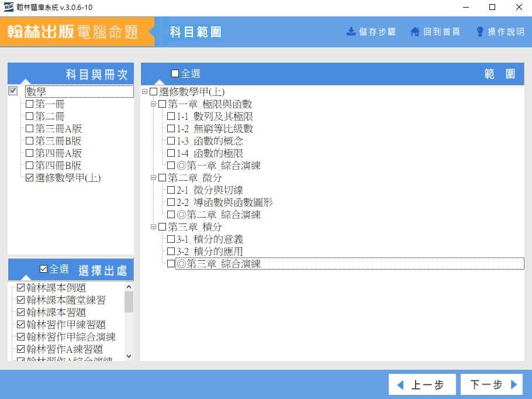Check 2-1_微分與切線 checkbox
Viewport: 532px width, 399px height.
(x=171, y=190)
